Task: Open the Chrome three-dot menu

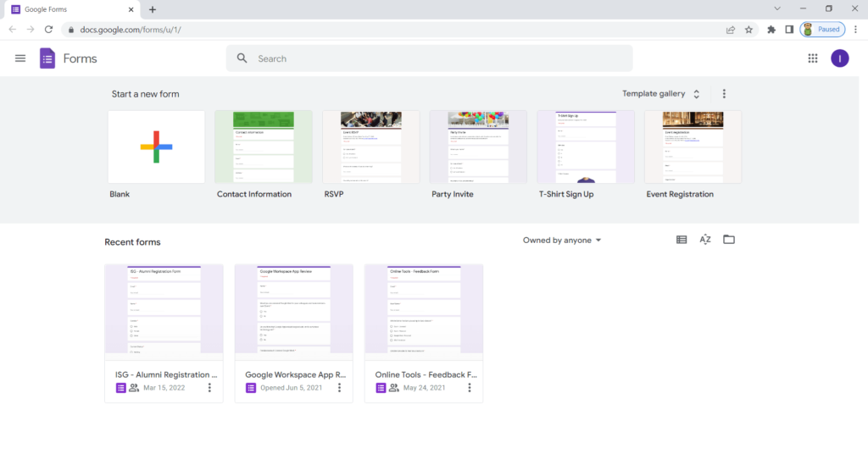Action: click(x=856, y=30)
